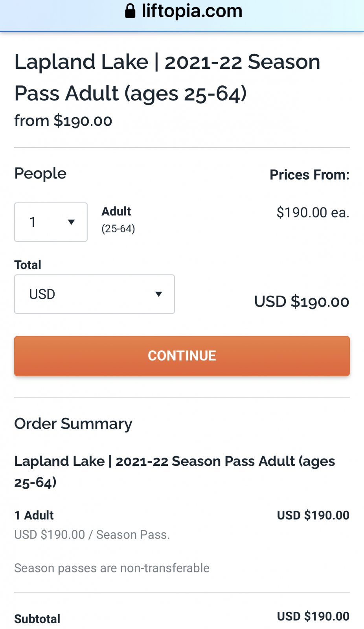Click the padlock icon beside liftopia.com
The image size is (364, 629).
pyautogui.click(x=130, y=11)
